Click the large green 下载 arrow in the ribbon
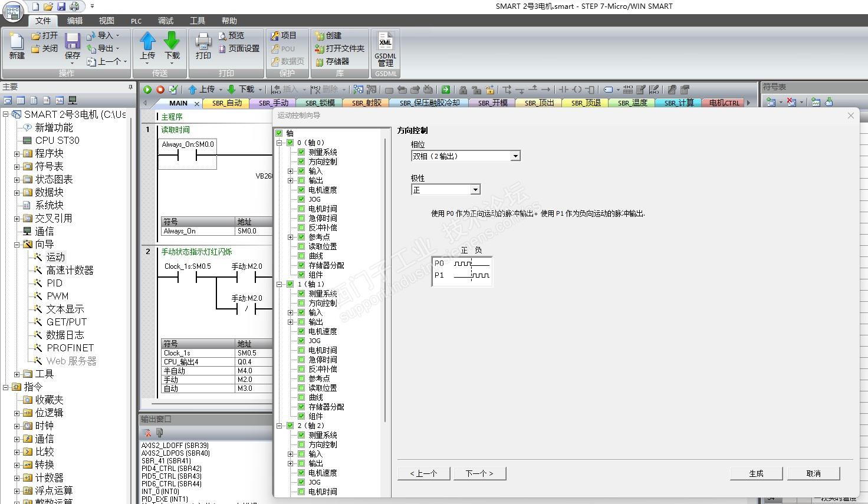Image resolution: width=868 pixels, height=504 pixels. pyautogui.click(x=172, y=40)
